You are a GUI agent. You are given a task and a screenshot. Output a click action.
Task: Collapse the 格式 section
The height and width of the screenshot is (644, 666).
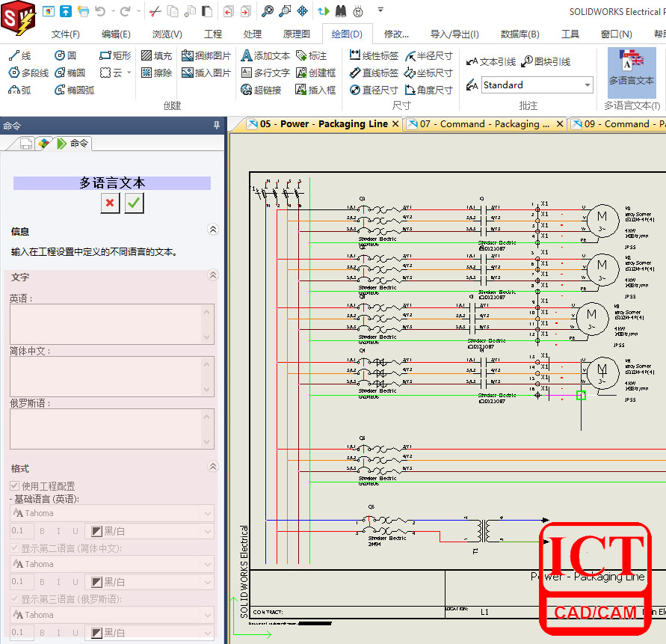(x=213, y=467)
